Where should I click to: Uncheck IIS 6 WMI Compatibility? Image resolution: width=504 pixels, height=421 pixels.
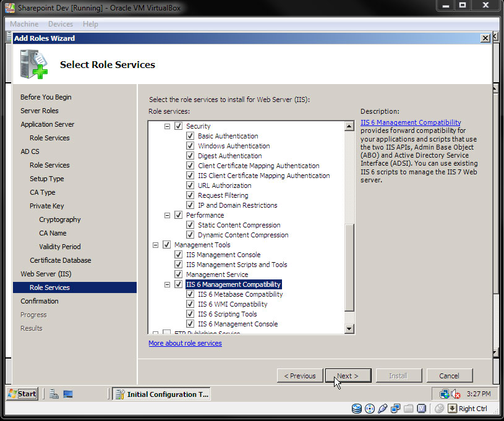click(x=190, y=304)
